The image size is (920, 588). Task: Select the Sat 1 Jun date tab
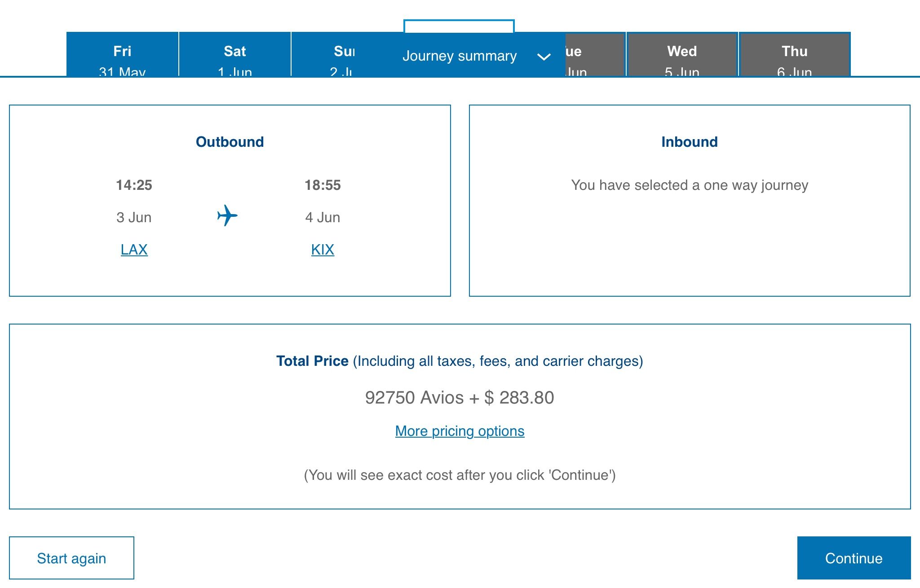(235, 54)
